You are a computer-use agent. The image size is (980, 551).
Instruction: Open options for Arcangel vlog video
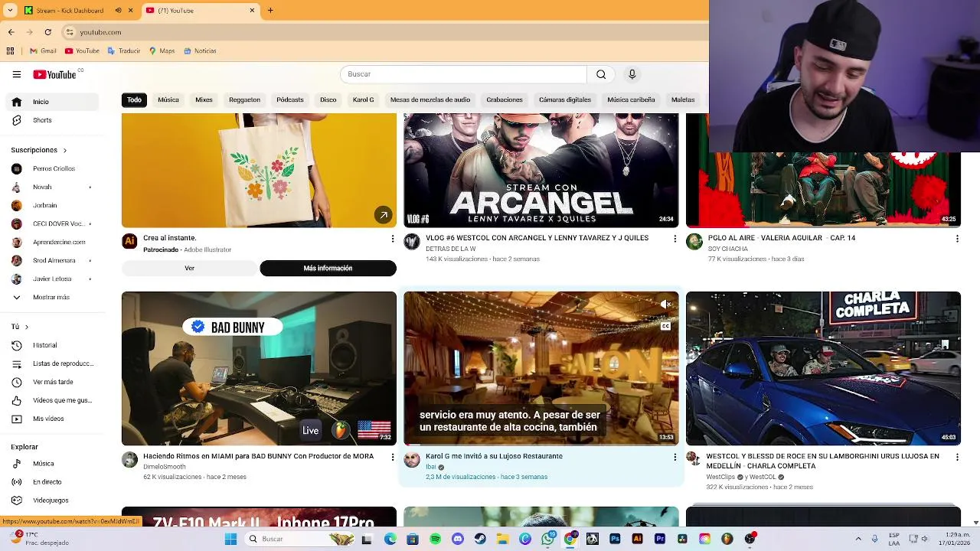[675, 239]
